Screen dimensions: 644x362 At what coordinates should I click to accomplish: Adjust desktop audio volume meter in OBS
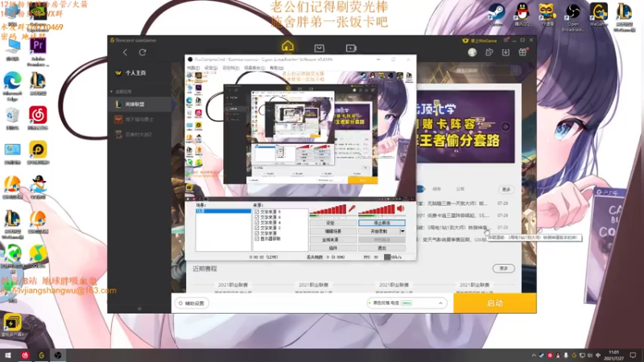point(376,210)
